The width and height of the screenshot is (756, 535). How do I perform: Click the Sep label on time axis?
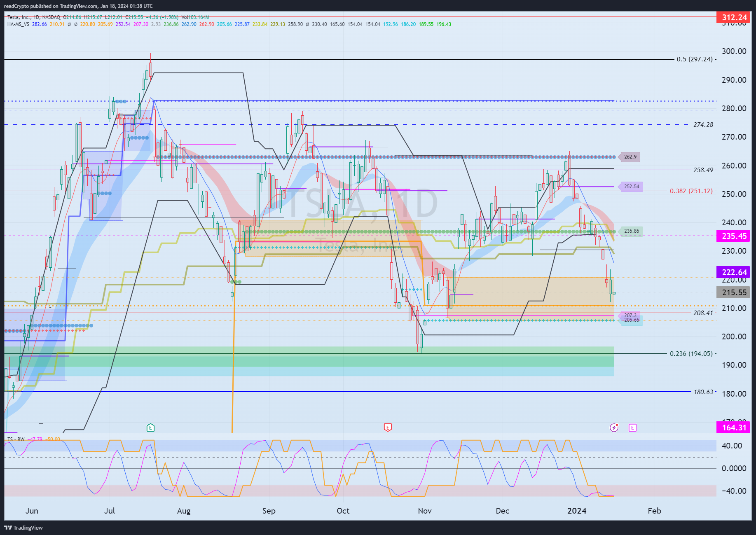pos(269,511)
